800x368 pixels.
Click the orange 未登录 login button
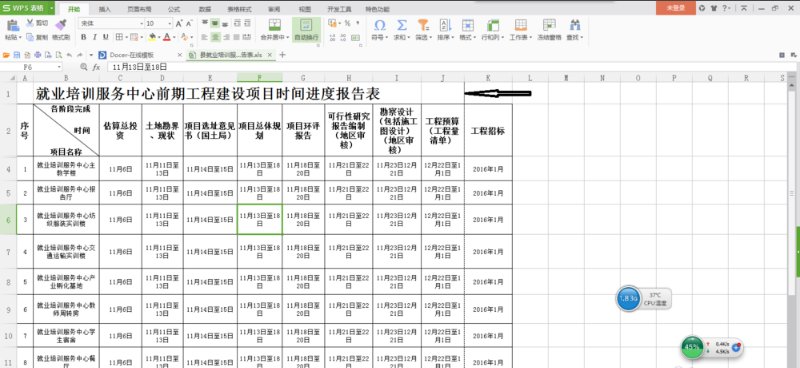tap(676, 8)
